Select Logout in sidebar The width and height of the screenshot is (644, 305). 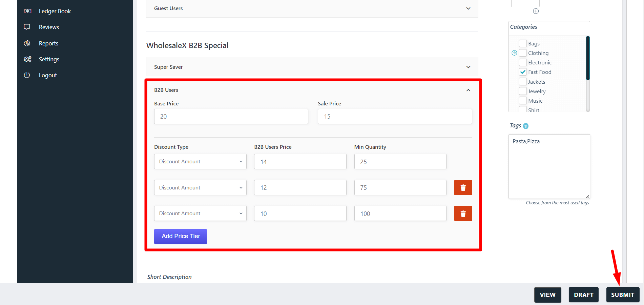pos(48,75)
